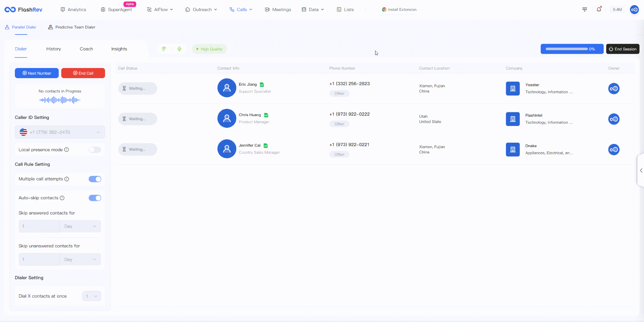Turn off Auto-skip contacts toggle
Screen dimensions: 644x322
95,198
